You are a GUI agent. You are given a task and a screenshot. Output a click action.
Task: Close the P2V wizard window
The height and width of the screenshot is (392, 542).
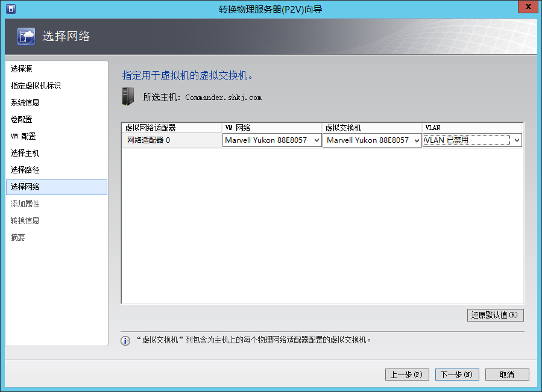pyautogui.click(x=528, y=7)
